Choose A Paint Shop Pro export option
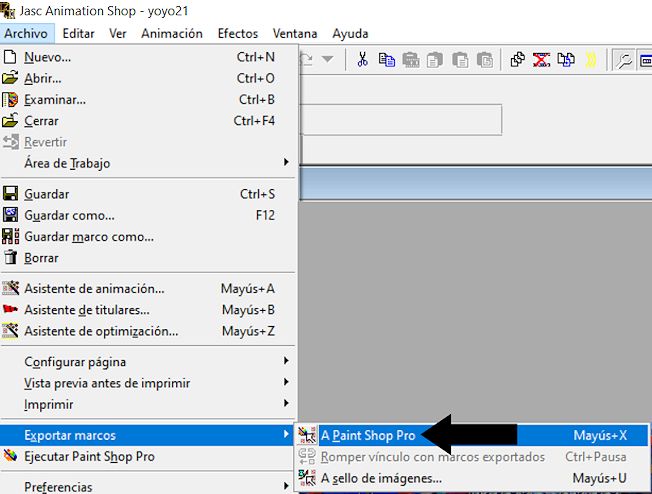Image resolution: width=652 pixels, height=494 pixels. coord(472,435)
